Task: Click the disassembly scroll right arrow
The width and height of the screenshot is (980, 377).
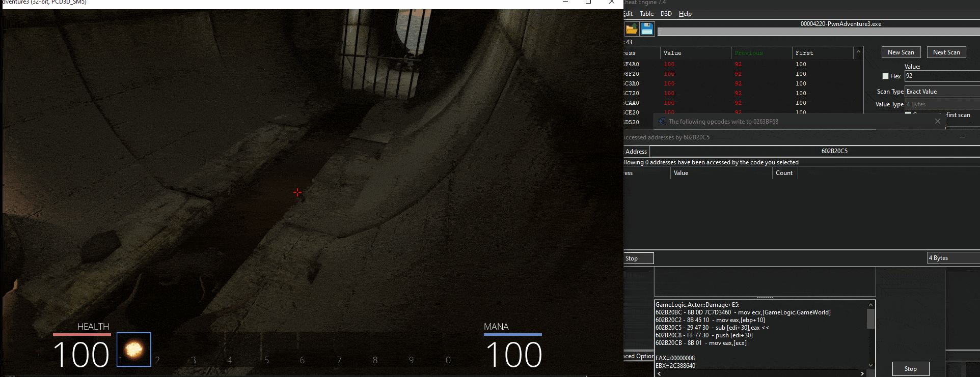Action: click(x=862, y=373)
